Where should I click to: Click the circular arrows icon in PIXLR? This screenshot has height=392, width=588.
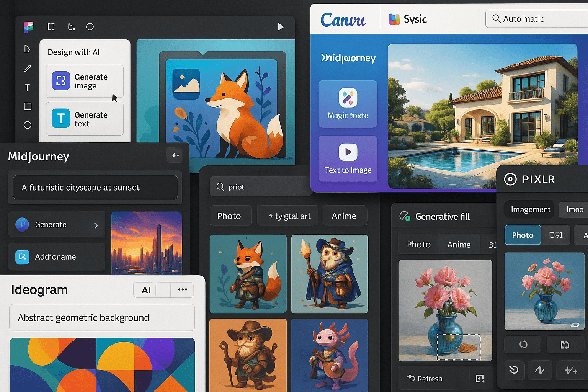523,345
